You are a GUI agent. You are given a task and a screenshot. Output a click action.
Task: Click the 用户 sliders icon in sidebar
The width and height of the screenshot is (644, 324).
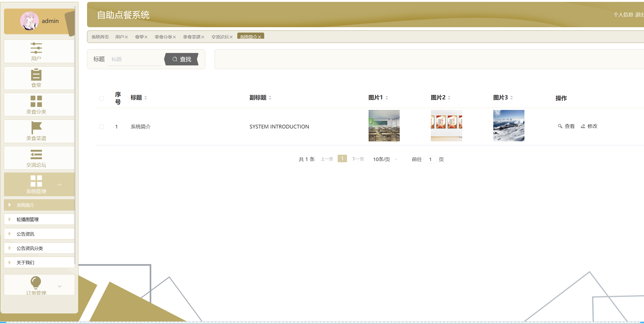point(36,48)
